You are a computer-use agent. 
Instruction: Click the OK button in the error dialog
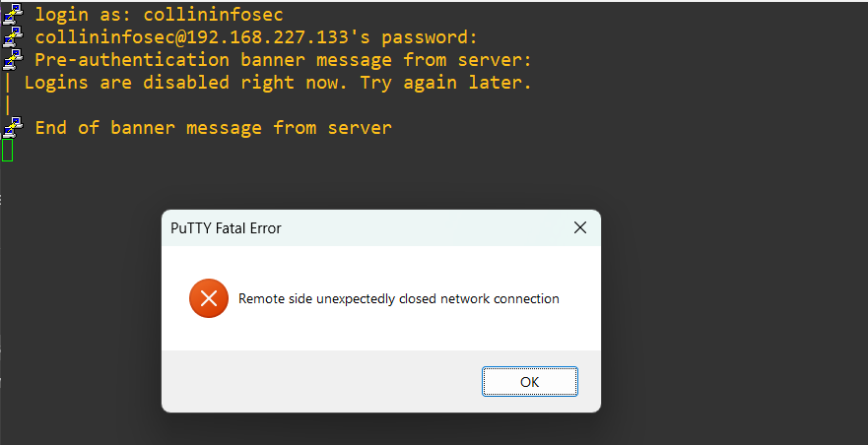coord(529,382)
